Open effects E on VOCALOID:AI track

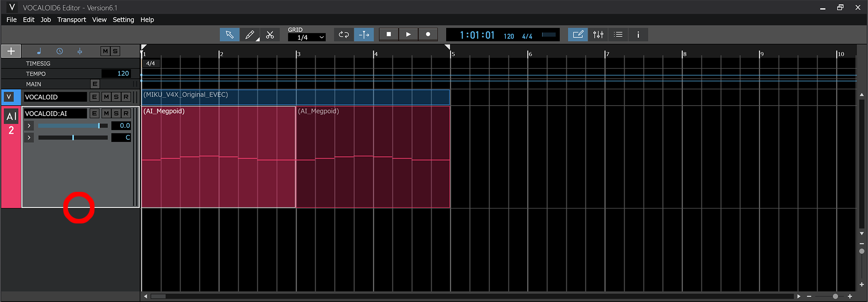click(x=94, y=114)
